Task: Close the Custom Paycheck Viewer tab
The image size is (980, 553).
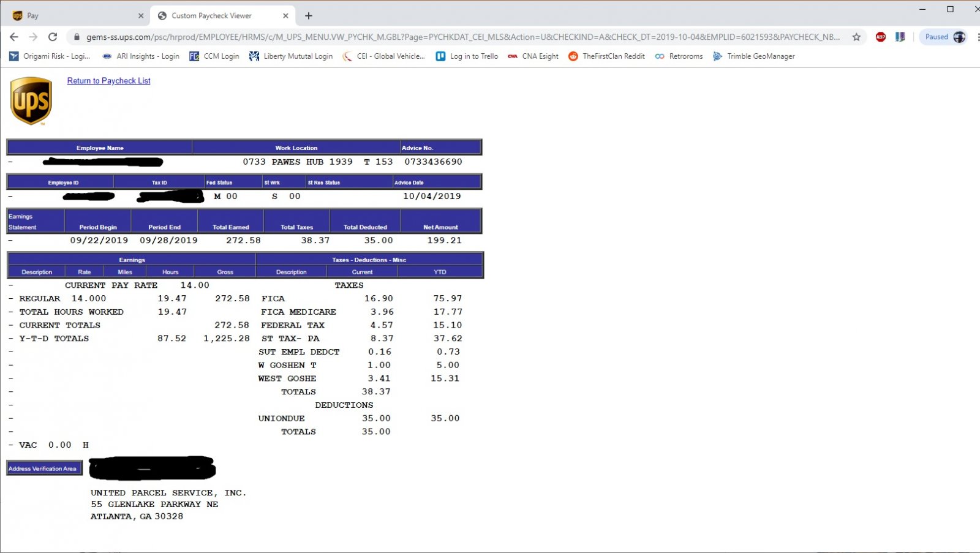Action: tap(285, 16)
